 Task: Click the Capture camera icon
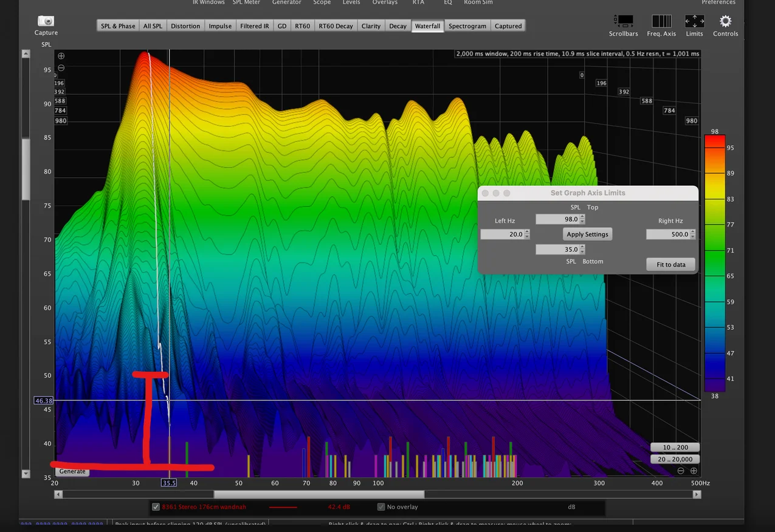pos(46,21)
